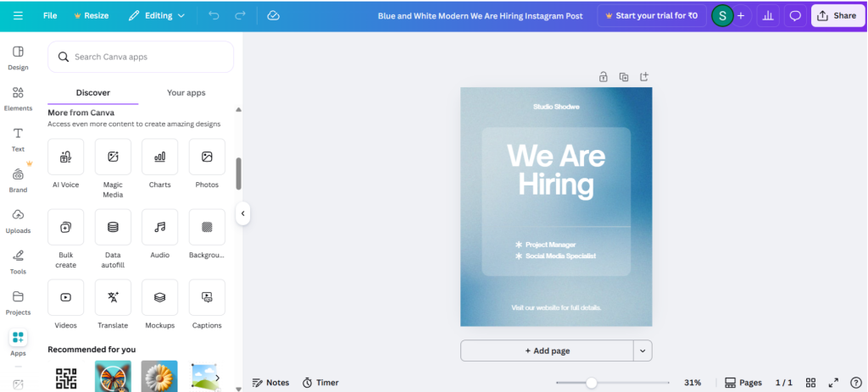Open the S account avatar
The height and width of the screenshot is (392, 868).
(722, 15)
